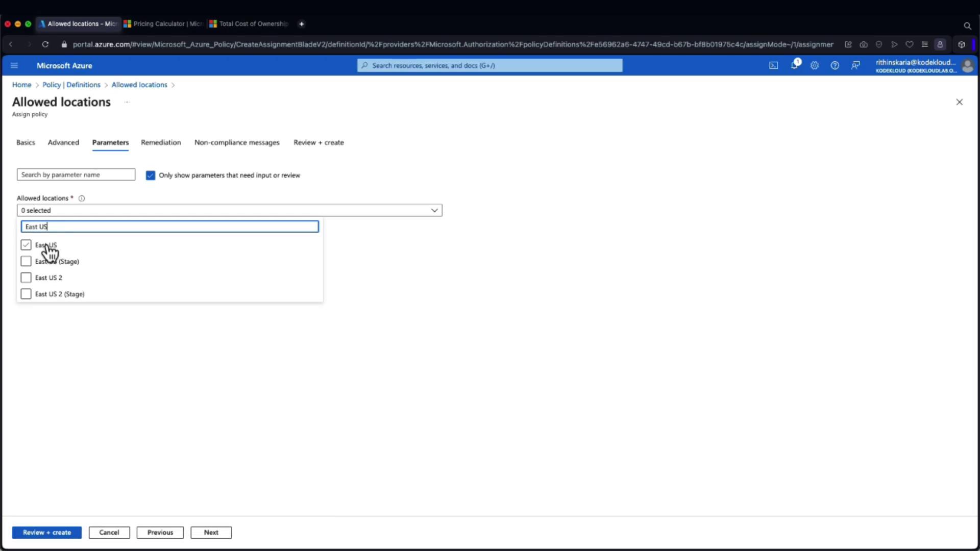Click the Search by parameter name field
Screen dimensions: 980x551
pyautogui.click(x=76, y=174)
